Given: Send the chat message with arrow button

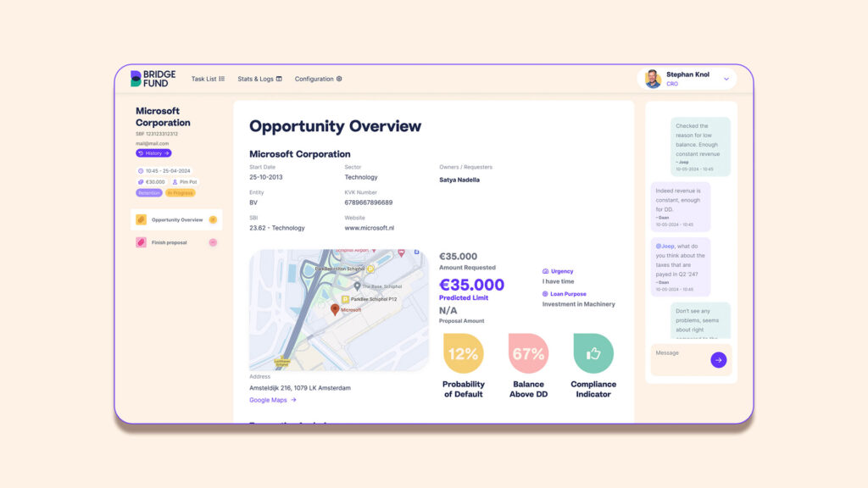Looking at the screenshot, I should [x=719, y=360].
